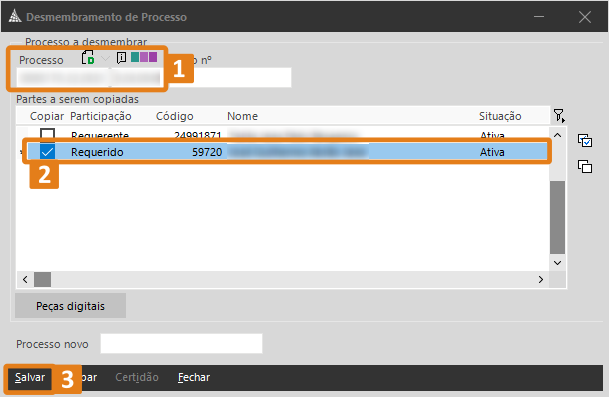Click the filter icon above the parties list
The image size is (609, 397).
click(559, 115)
